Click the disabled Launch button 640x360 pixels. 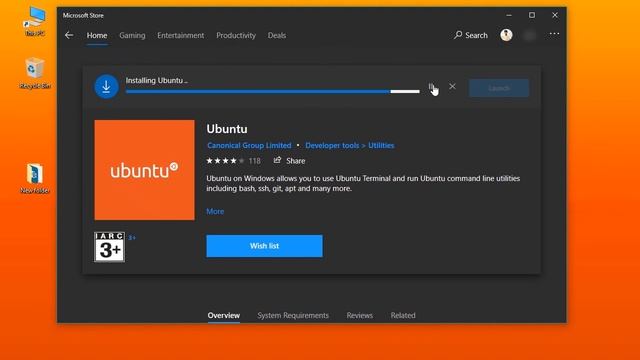(499, 88)
